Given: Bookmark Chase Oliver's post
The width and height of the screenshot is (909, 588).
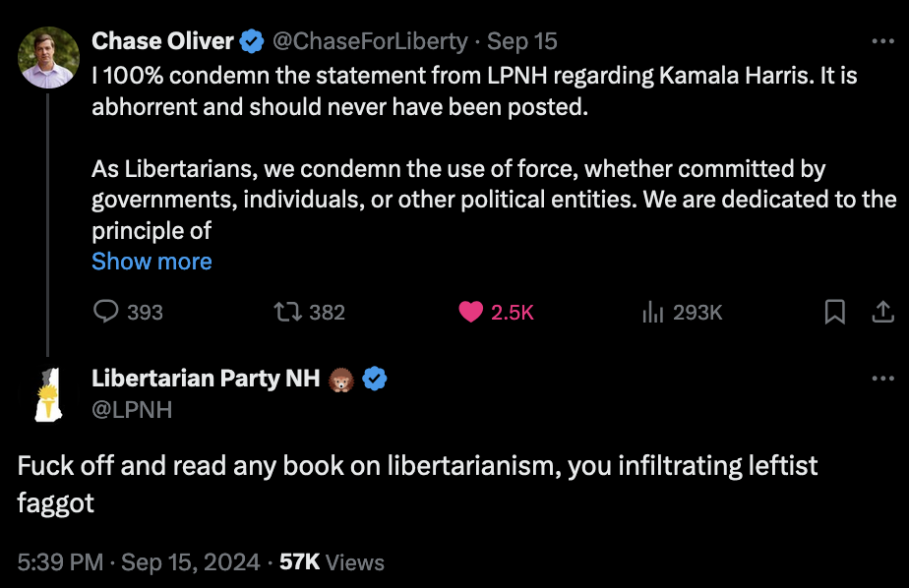Looking at the screenshot, I should (x=834, y=312).
